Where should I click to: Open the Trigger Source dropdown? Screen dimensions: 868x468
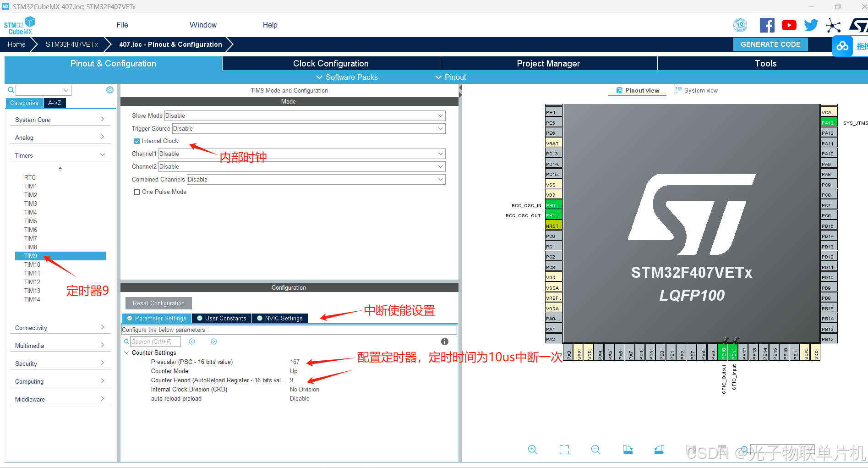[309, 128]
